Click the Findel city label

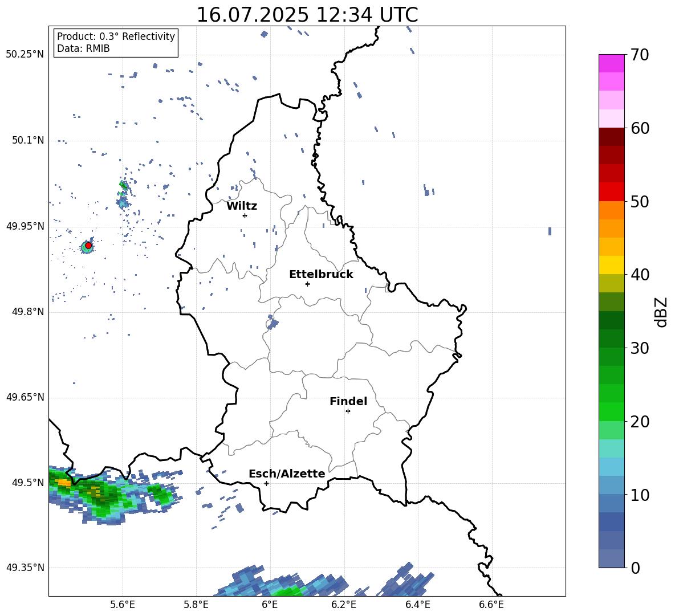[348, 401]
